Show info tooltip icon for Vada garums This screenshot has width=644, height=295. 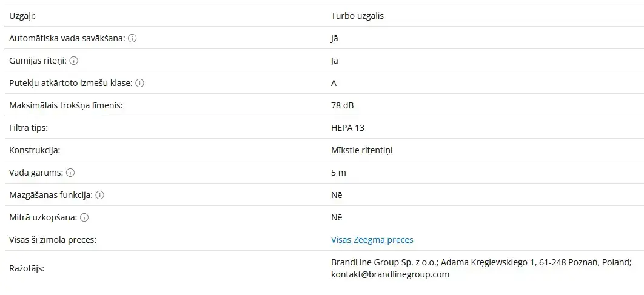[x=70, y=173]
